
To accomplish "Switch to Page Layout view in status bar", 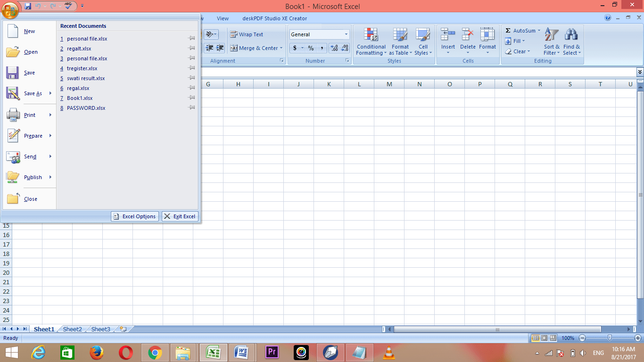I will [544, 338].
